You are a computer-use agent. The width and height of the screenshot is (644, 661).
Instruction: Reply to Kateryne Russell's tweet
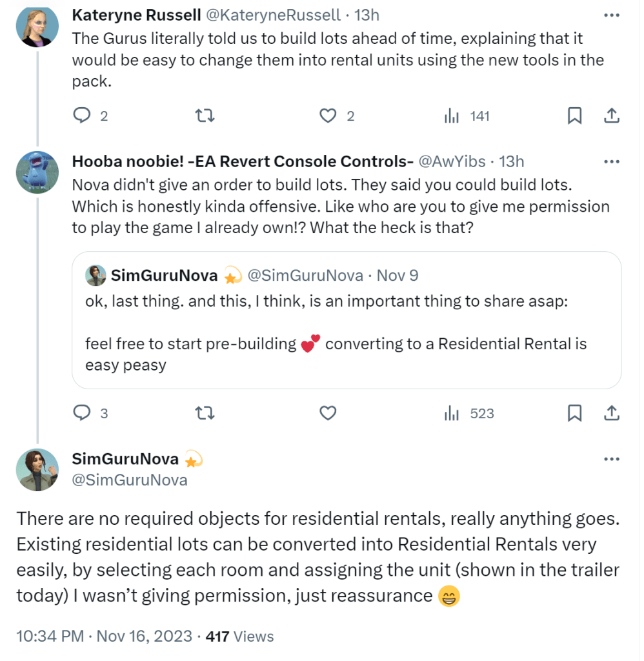[82, 116]
